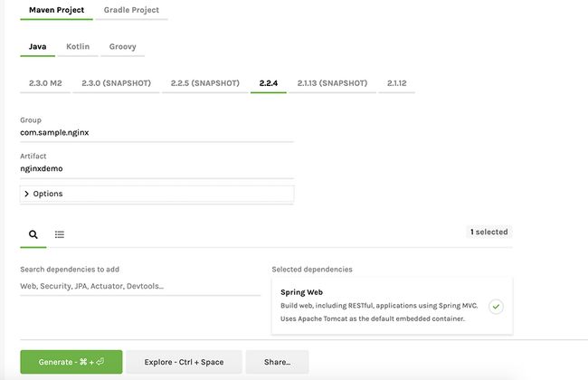Screen dimensions: 588x380
Task: Expand the Options section
Action: [156, 194]
